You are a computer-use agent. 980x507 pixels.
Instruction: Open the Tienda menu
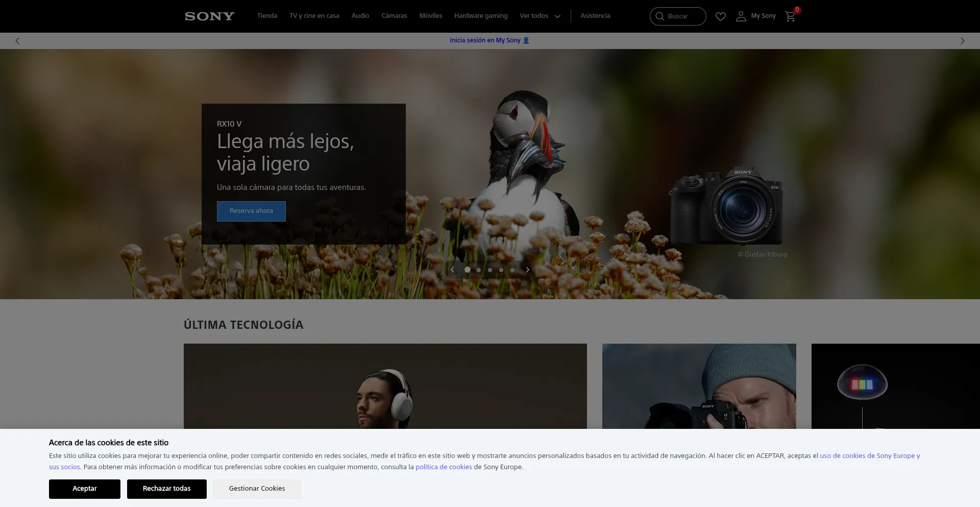click(267, 16)
